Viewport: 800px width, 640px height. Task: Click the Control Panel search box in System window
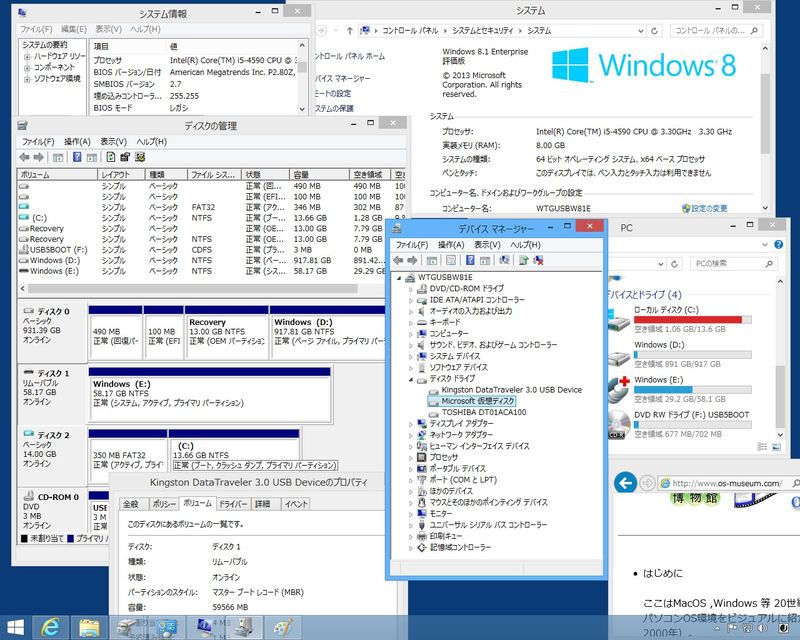coord(716,31)
